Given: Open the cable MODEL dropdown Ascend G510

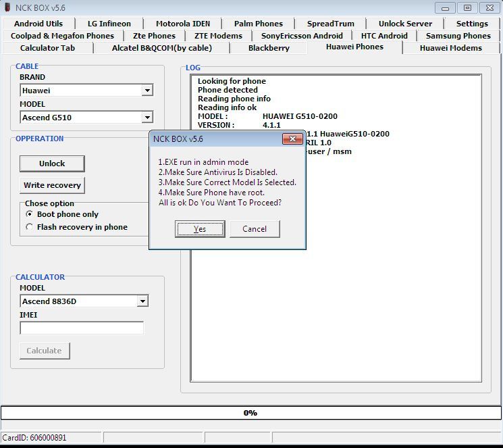Looking at the screenshot, I should pos(147,118).
